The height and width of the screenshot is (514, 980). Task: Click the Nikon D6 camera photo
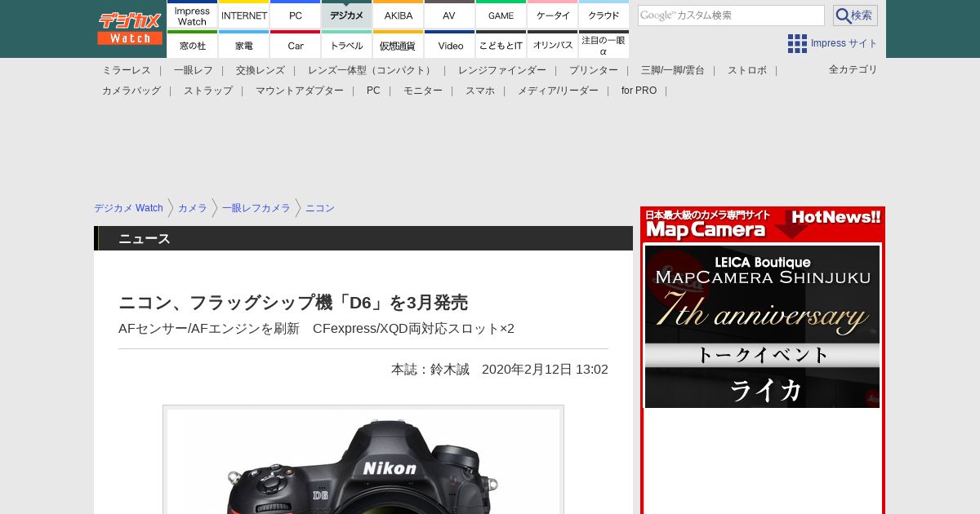[x=363, y=461]
